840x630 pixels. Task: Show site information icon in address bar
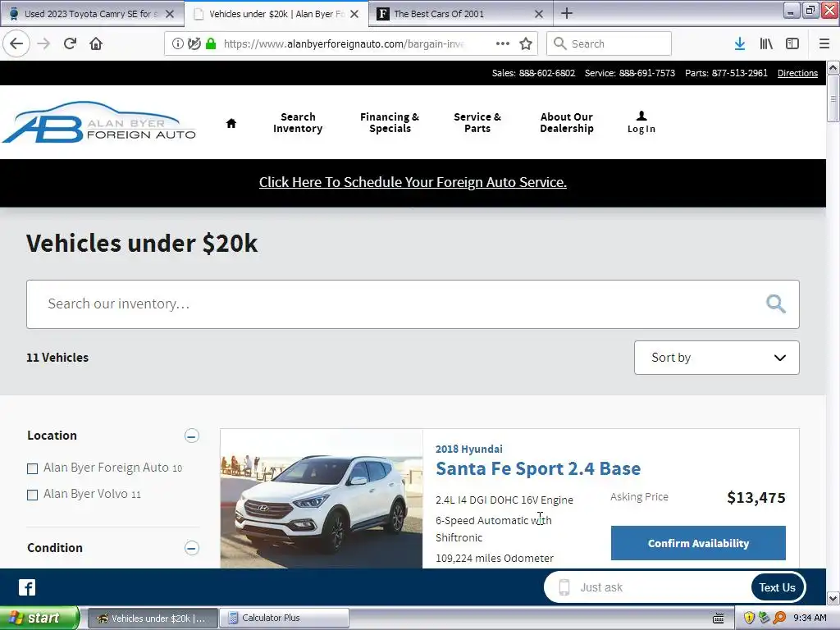(177, 43)
